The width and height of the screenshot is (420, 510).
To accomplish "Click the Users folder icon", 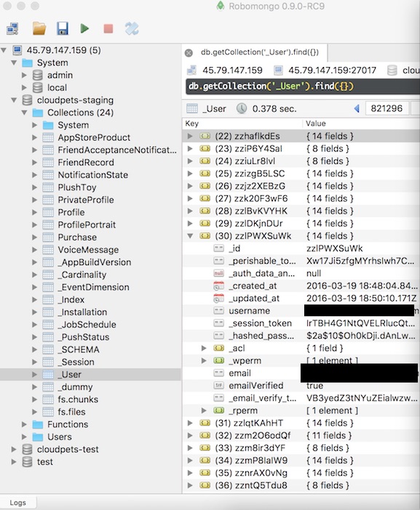I will pos(38,437).
